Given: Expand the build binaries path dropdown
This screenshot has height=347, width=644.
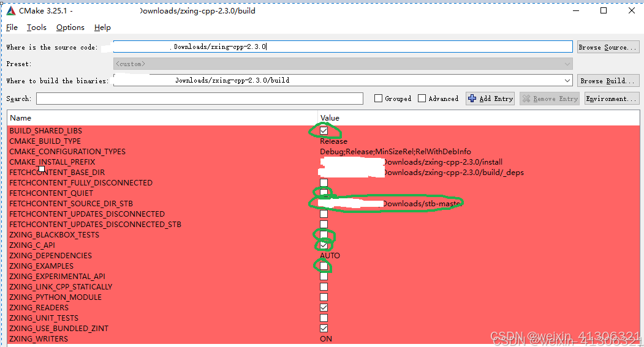Looking at the screenshot, I should (x=567, y=80).
